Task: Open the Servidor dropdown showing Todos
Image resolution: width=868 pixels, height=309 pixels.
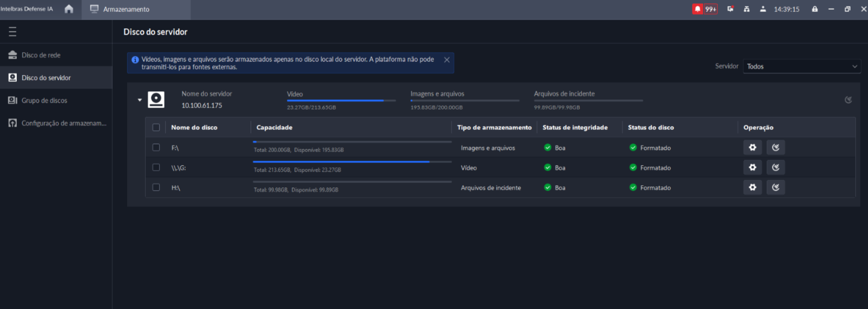Action: [801, 66]
